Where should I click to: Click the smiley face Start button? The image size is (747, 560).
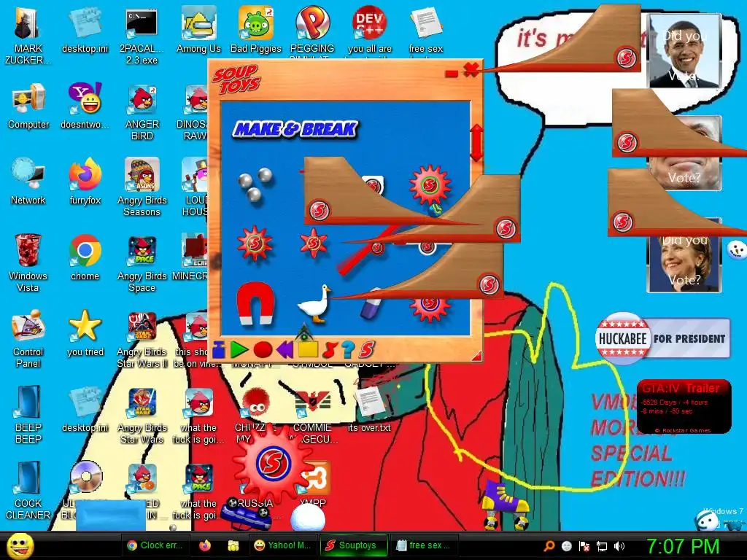[x=20, y=545]
